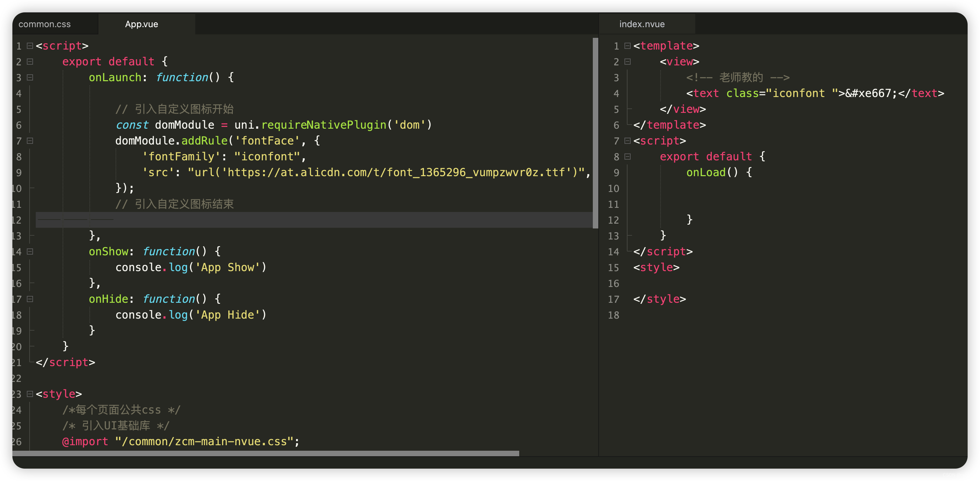Fold the script block in index.nvue

coord(627,141)
